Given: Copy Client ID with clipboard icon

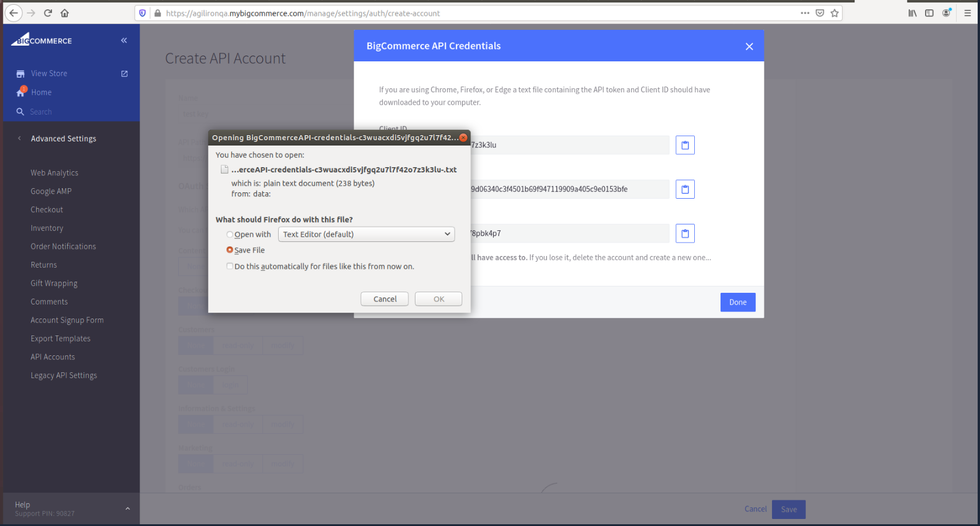Looking at the screenshot, I should (685, 145).
